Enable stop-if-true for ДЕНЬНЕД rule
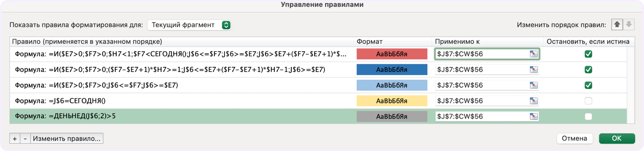 coord(588,116)
